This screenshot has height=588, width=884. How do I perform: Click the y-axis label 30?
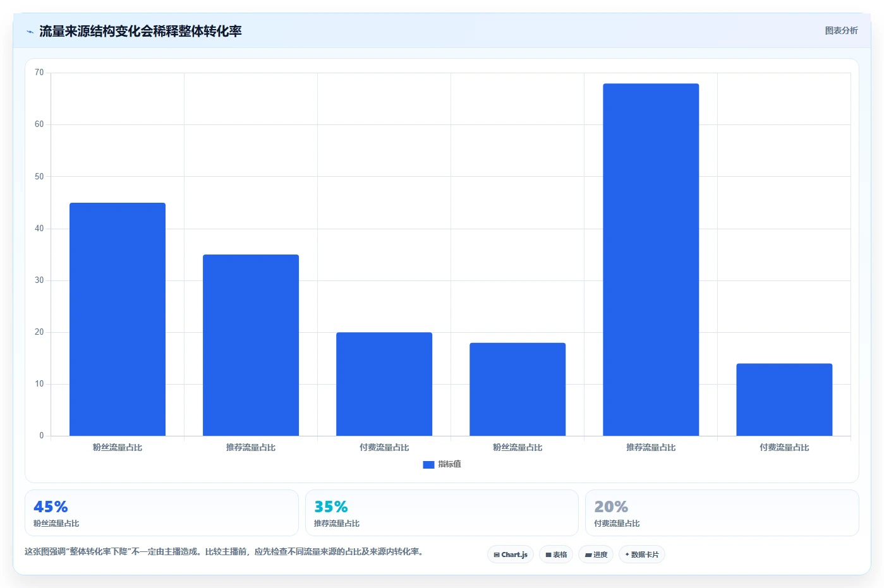pyautogui.click(x=39, y=280)
